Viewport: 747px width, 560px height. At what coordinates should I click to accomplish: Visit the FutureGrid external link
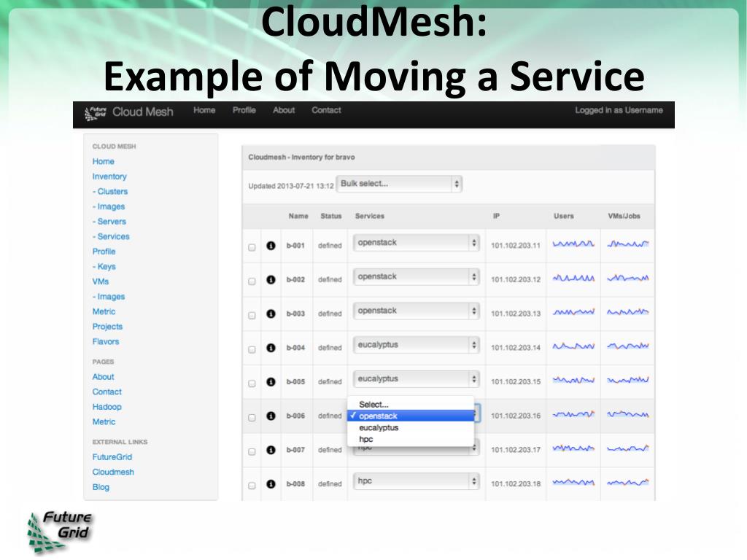click(x=112, y=457)
